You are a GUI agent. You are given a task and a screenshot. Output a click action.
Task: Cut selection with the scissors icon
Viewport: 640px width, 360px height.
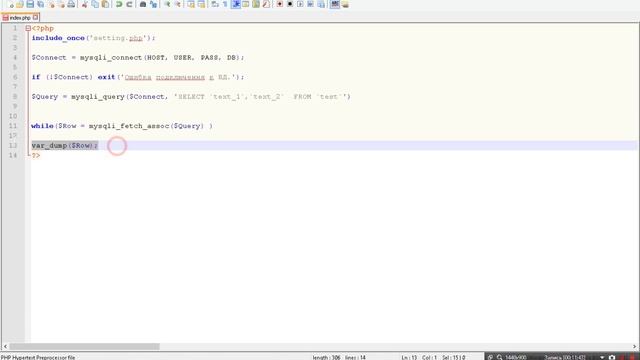point(84,4)
